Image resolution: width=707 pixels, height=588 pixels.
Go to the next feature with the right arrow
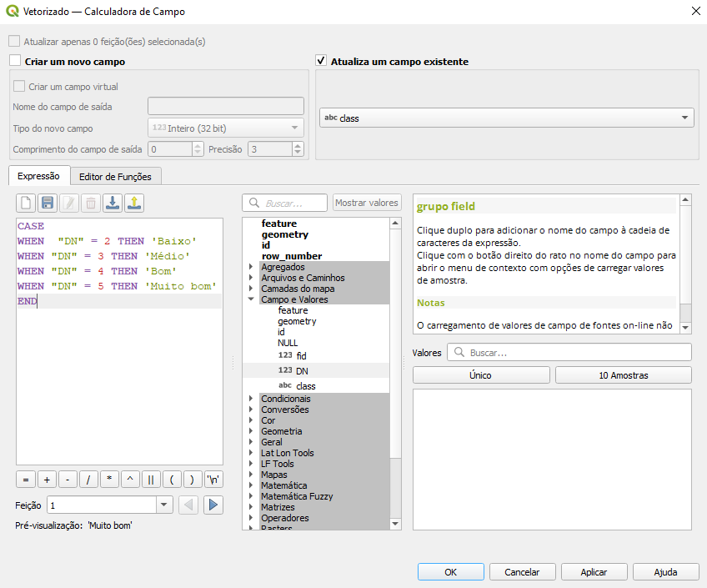(x=213, y=505)
